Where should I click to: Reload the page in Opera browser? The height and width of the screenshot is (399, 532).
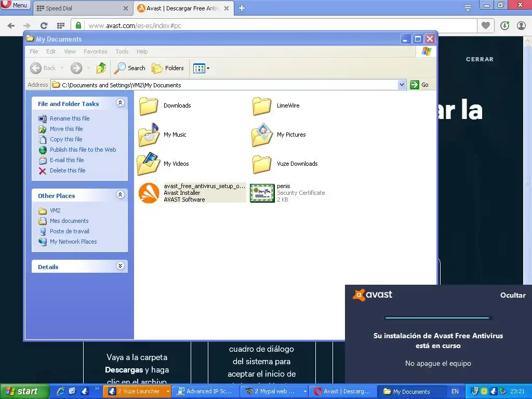pos(44,25)
